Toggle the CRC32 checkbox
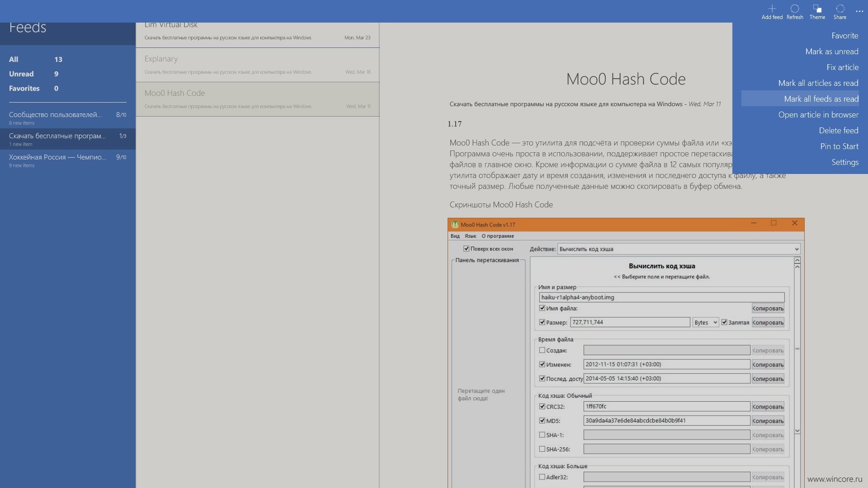This screenshot has height=488, width=868. (x=542, y=406)
